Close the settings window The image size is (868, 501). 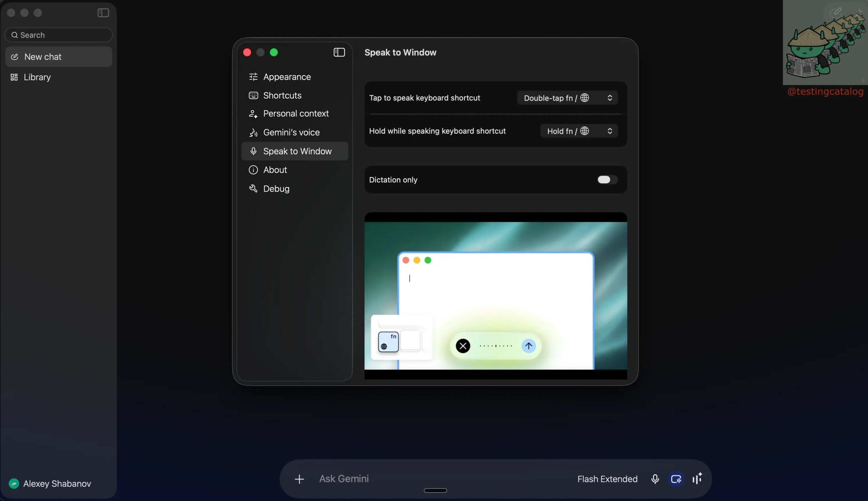coord(247,52)
